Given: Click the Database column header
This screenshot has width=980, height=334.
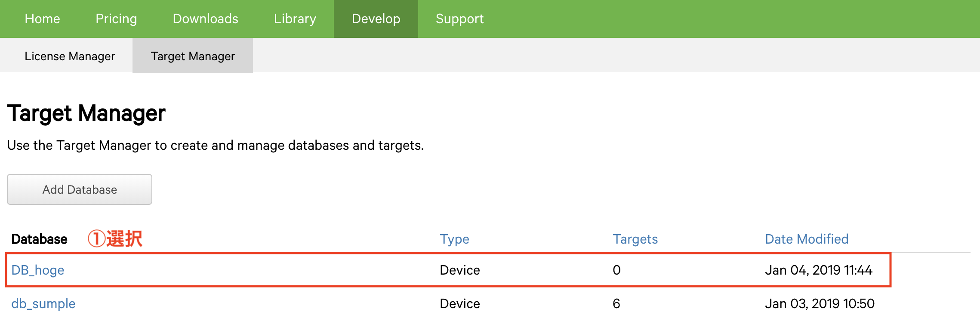Looking at the screenshot, I should point(39,239).
